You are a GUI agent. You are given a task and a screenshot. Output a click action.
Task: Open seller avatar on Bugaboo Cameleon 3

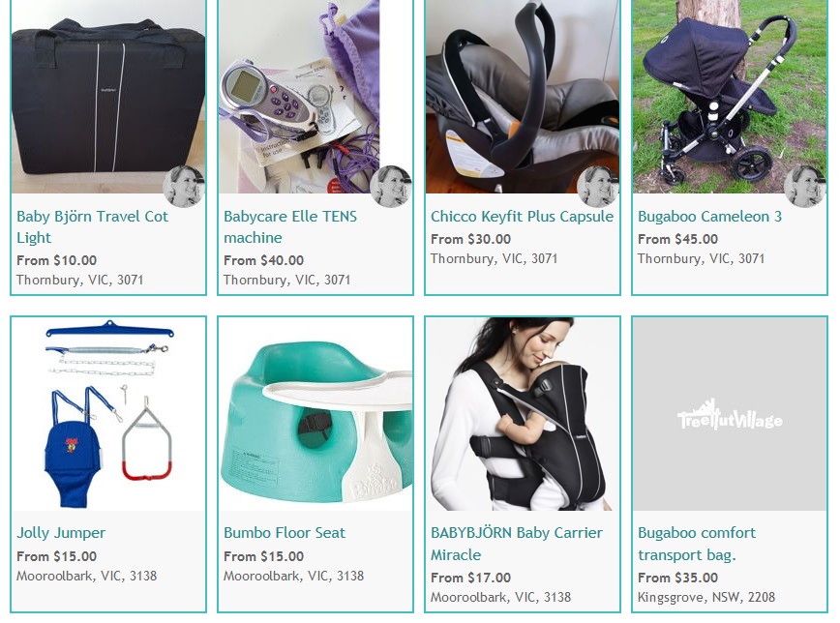click(805, 187)
